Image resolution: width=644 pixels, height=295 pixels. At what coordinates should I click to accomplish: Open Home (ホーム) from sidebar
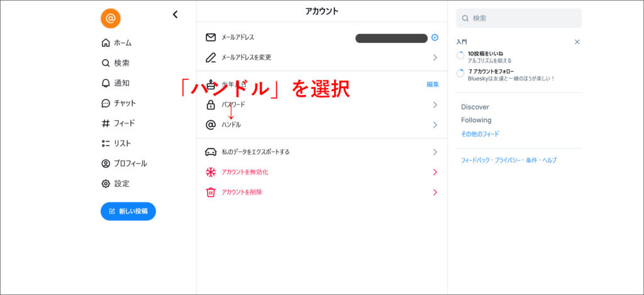116,43
